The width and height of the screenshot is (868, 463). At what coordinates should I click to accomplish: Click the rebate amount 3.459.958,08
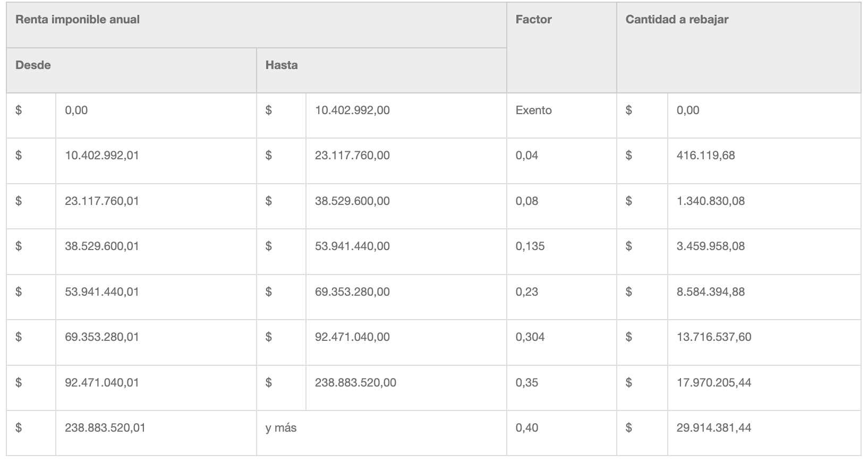point(711,246)
